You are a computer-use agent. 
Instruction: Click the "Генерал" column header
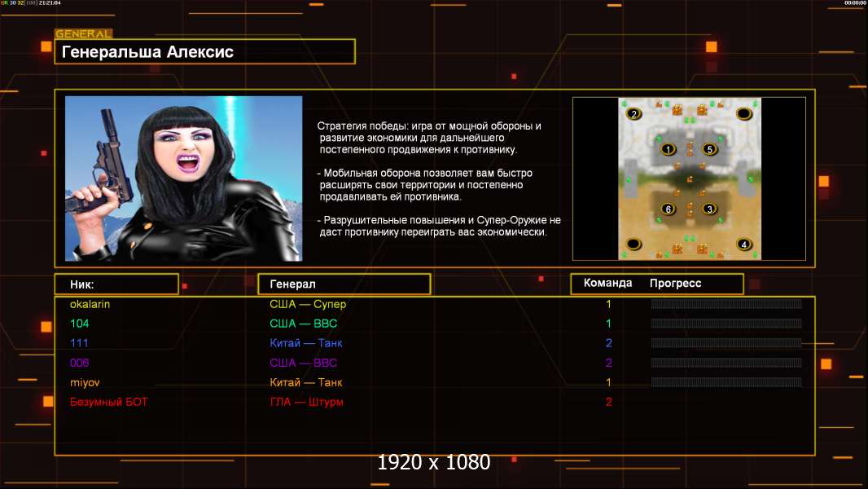pos(344,284)
